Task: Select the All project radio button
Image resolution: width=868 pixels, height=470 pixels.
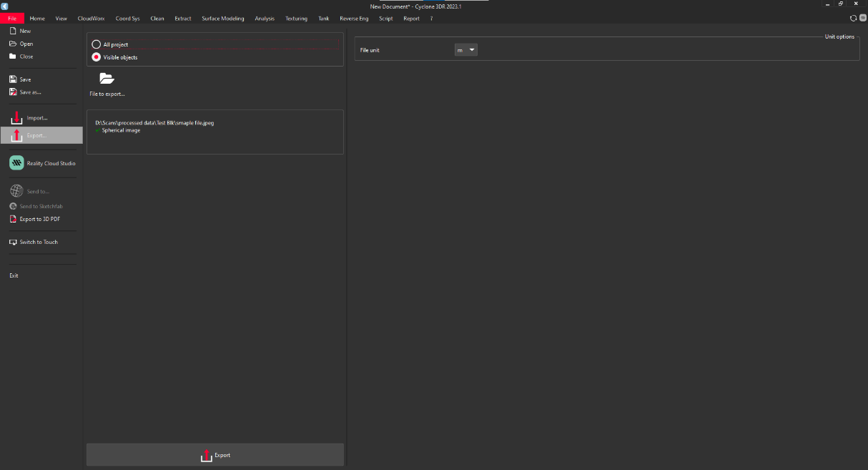Action: (96, 44)
